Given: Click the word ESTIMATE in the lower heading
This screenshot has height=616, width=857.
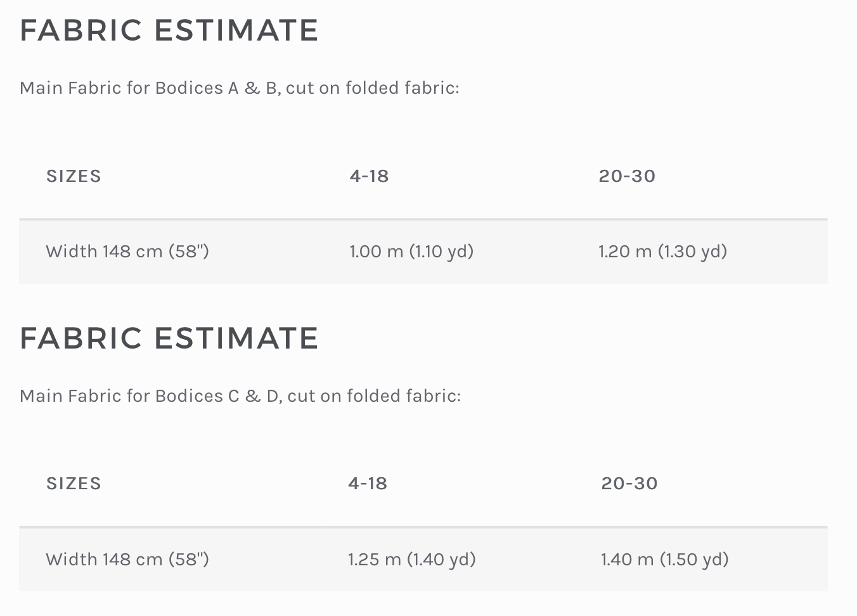Looking at the screenshot, I should click(236, 338).
